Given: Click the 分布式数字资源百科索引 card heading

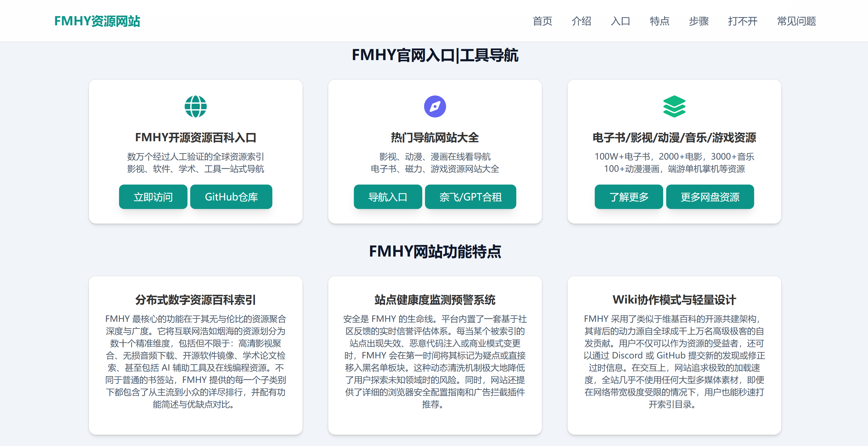Looking at the screenshot, I should click(x=195, y=300).
